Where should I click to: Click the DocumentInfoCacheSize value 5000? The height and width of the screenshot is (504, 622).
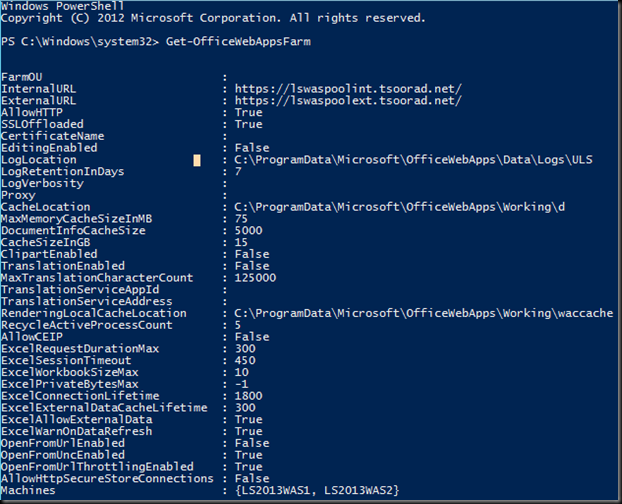(x=248, y=231)
